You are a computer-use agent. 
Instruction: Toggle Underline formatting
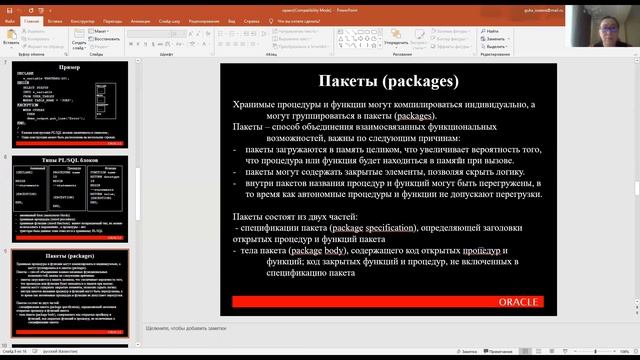[145, 44]
